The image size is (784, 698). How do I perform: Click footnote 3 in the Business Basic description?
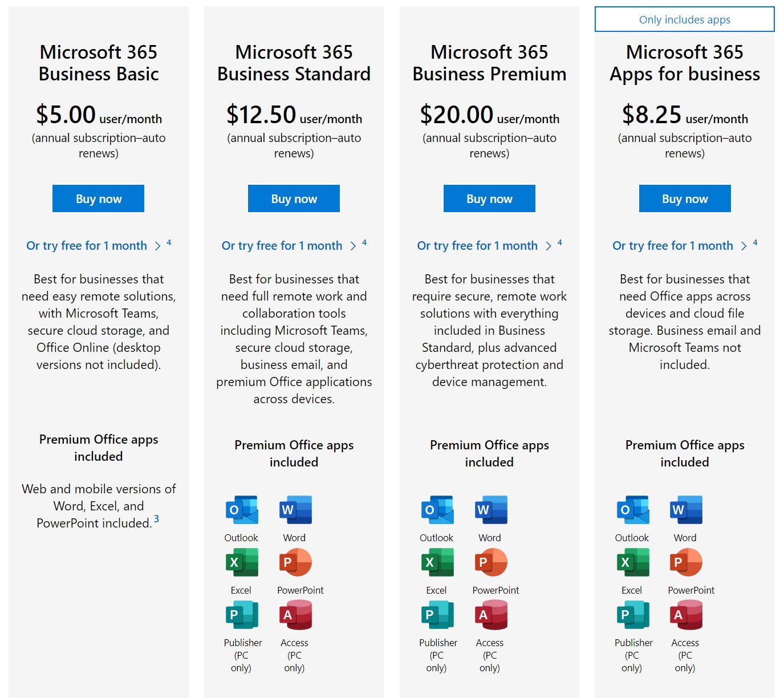(157, 519)
